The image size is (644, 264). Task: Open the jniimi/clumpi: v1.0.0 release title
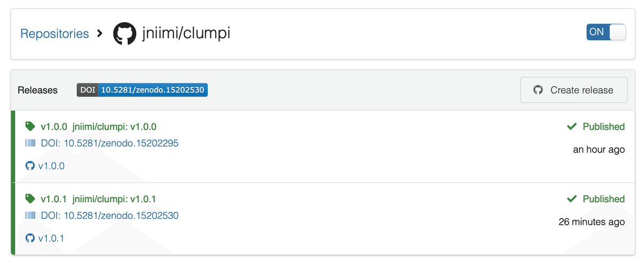click(114, 127)
